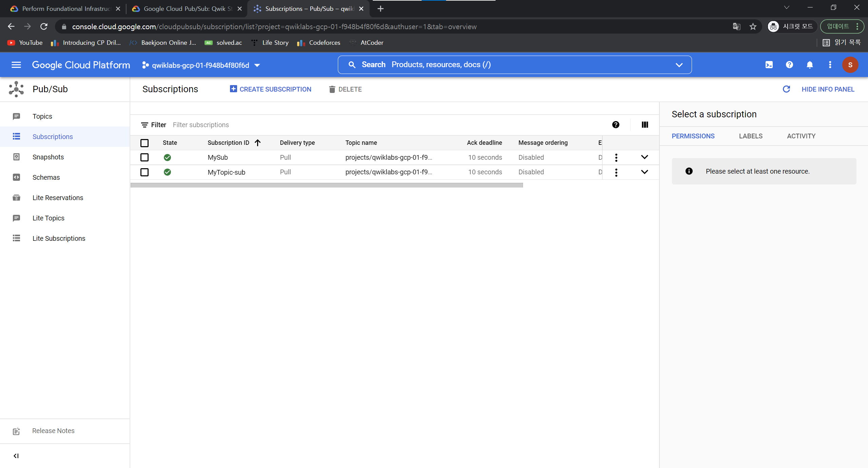This screenshot has height=468, width=868.
Task: Click the Topic name column header
Action: point(361,143)
